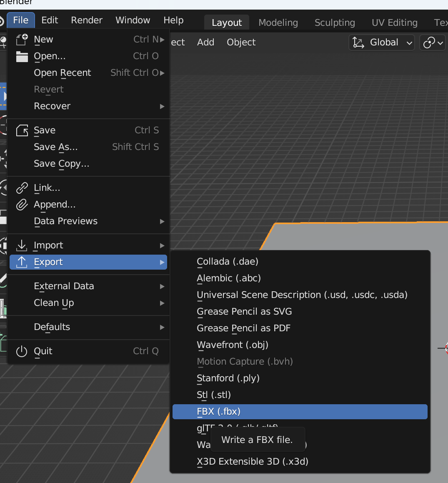This screenshot has height=483, width=448.
Task: Export as Alembic (.abc)
Action: [x=300, y=278]
